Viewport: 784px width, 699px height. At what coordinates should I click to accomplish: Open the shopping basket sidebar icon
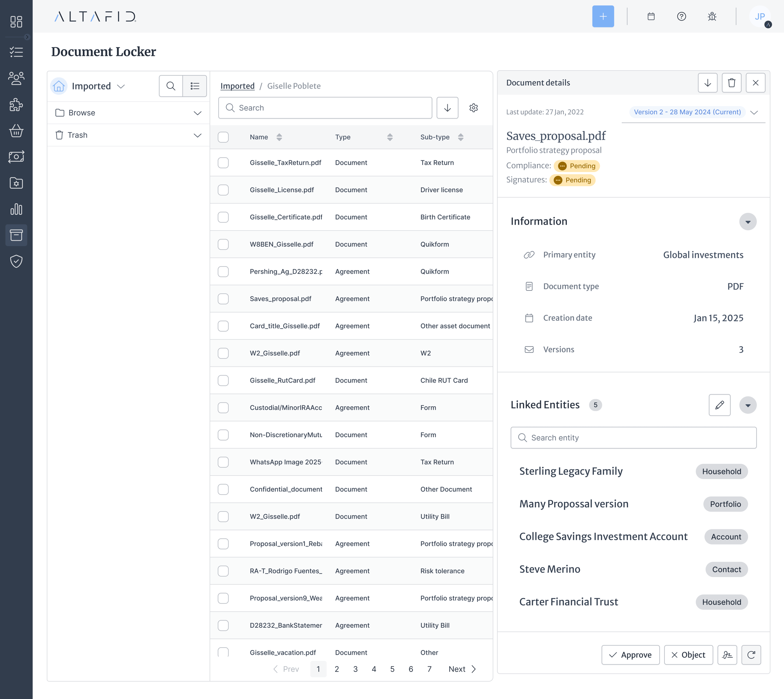[16, 131]
